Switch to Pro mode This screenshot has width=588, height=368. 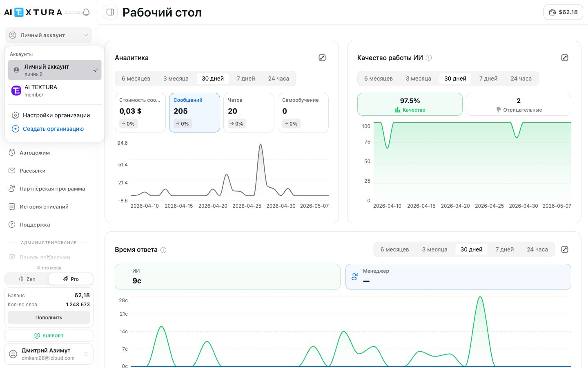tap(71, 279)
